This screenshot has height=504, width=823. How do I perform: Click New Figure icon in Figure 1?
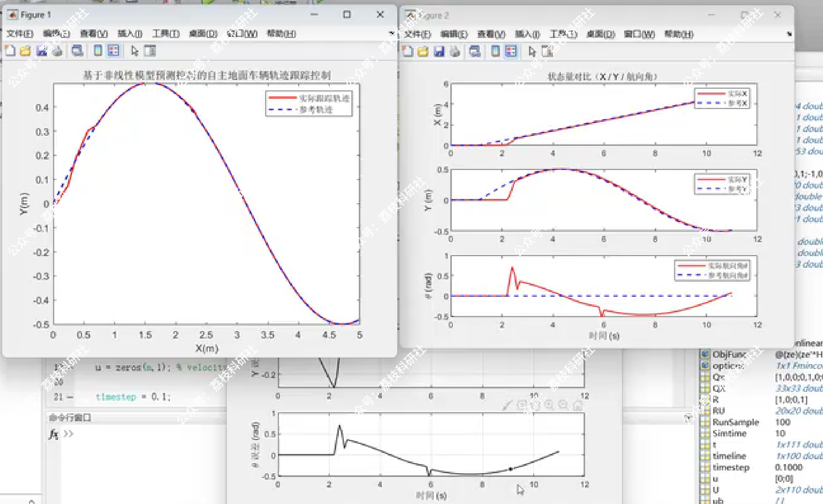[x=10, y=50]
